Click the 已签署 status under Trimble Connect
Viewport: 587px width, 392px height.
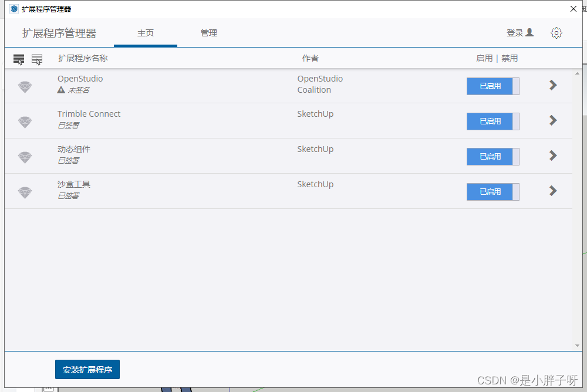click(x=68, y=126)
